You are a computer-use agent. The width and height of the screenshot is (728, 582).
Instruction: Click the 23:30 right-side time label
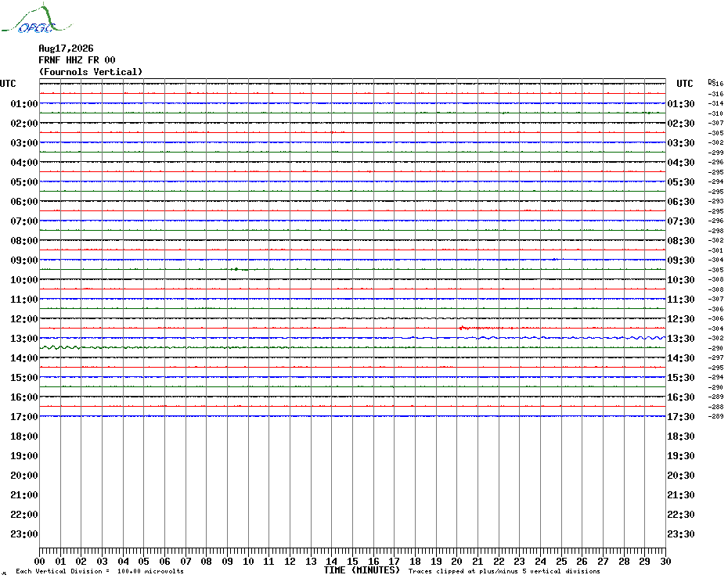point(681,534)
